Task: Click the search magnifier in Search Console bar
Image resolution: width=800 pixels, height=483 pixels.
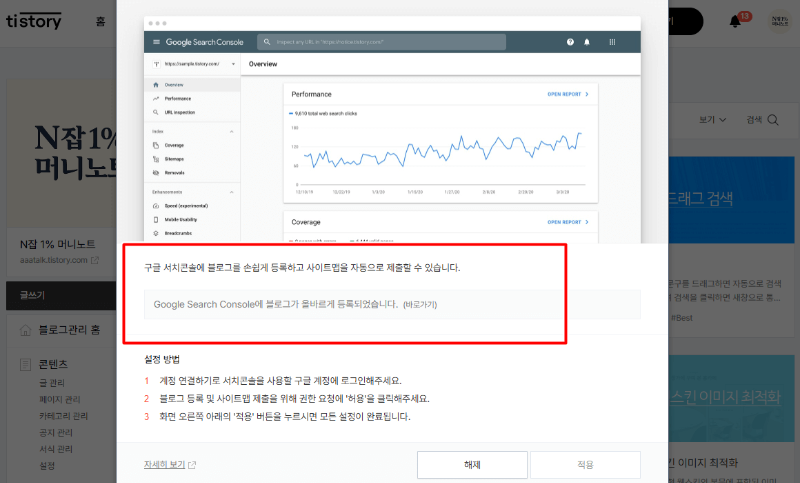Action: tap(266, 42)
